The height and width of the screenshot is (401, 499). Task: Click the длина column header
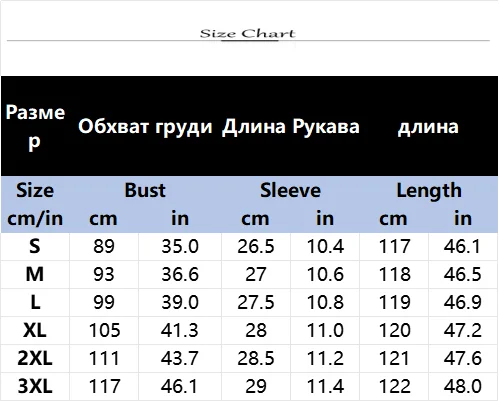(x=428, y=127)
